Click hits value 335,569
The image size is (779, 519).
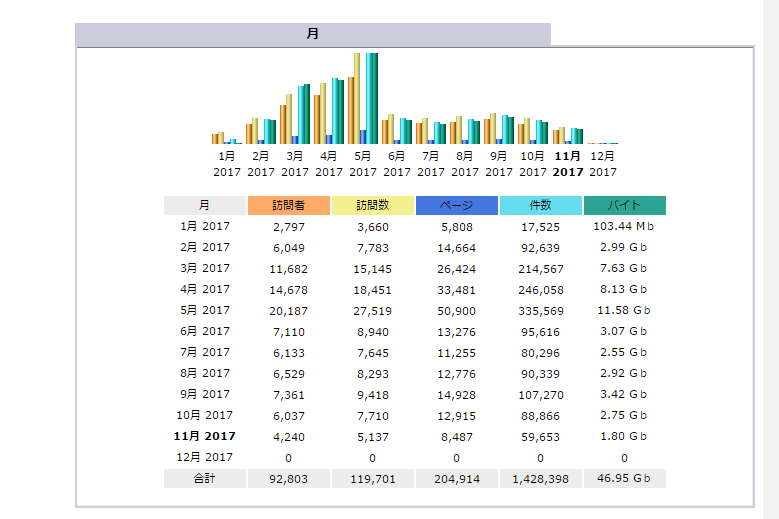pos(541,311)
